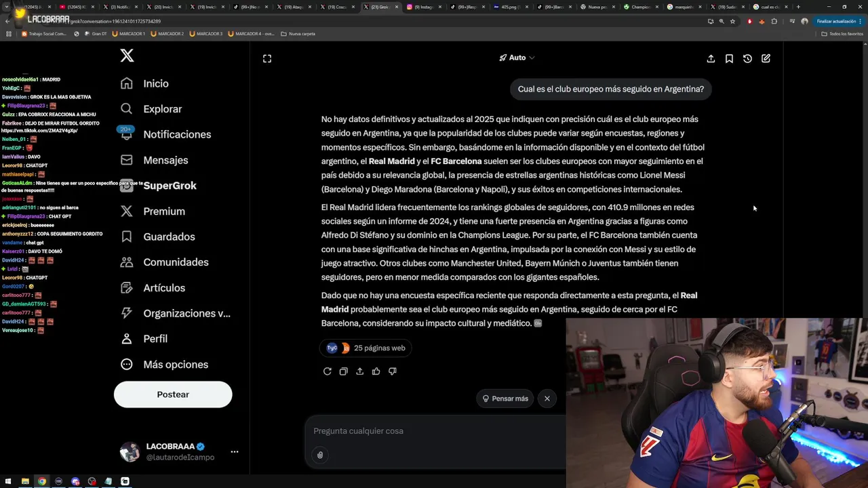Click the Chrome taskbar icon
Screen dimensions: 868x488
[x=41, y=481]
